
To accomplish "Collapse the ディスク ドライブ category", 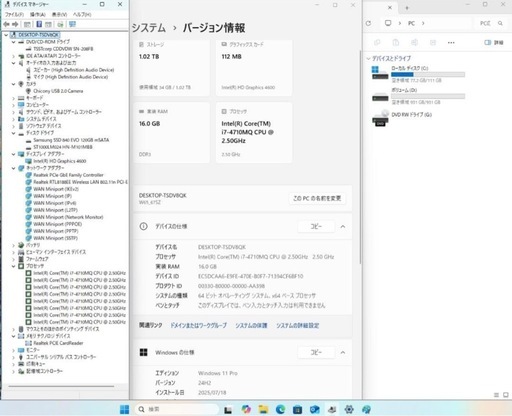I will pyautogui.click(x=13, y=133).
